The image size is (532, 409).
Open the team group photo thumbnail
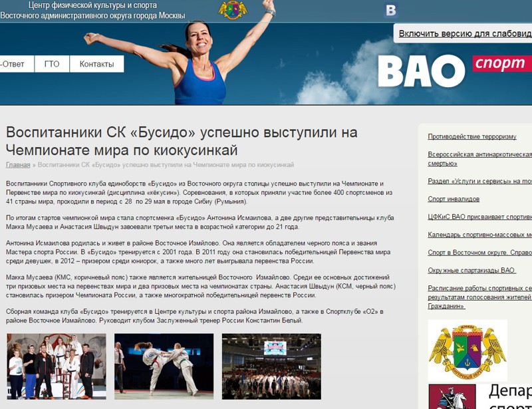[57, 366]
